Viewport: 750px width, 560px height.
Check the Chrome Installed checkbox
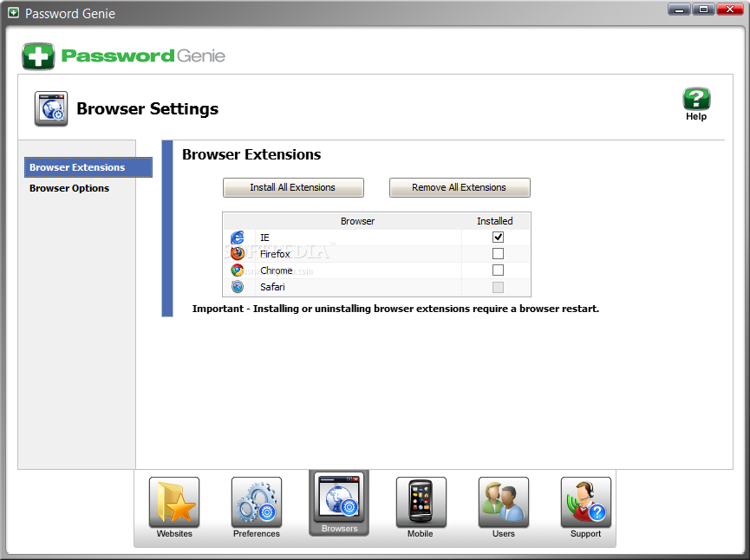(498, 270)
